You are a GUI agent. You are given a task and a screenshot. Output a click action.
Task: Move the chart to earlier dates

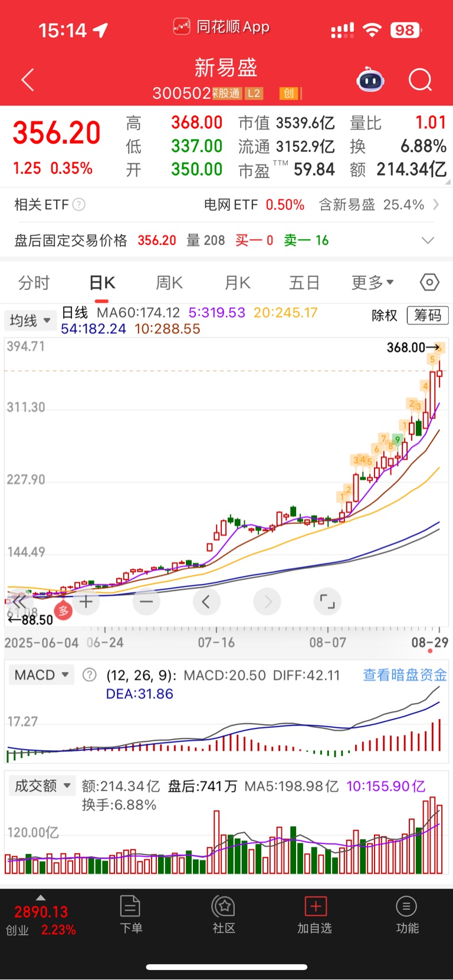coord(206,602)
